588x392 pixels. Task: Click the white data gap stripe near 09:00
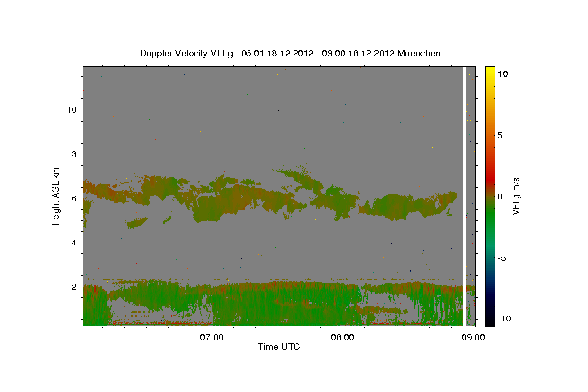tap(465, 196)
